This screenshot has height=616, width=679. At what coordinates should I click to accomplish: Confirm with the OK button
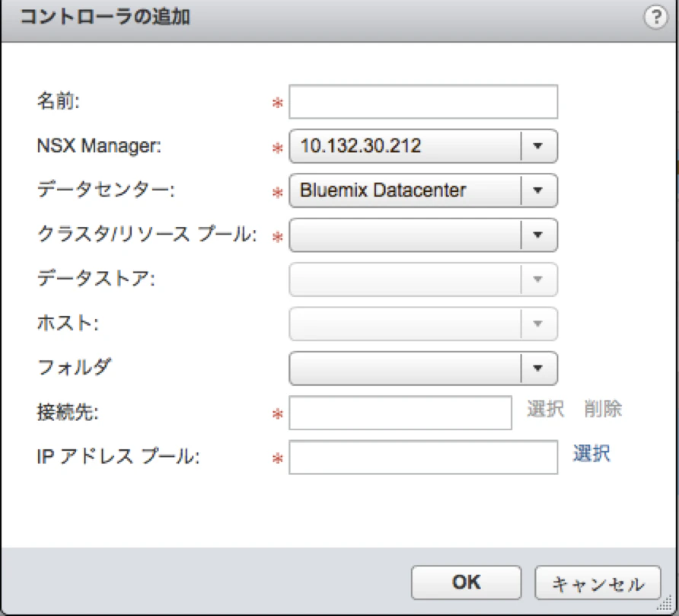pos(466,582)
